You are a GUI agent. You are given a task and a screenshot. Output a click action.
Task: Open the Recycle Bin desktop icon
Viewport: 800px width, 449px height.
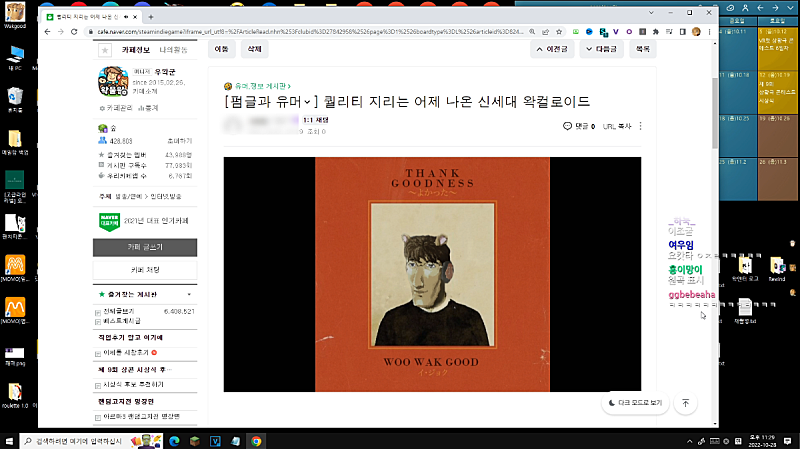(x=15, y=99)
